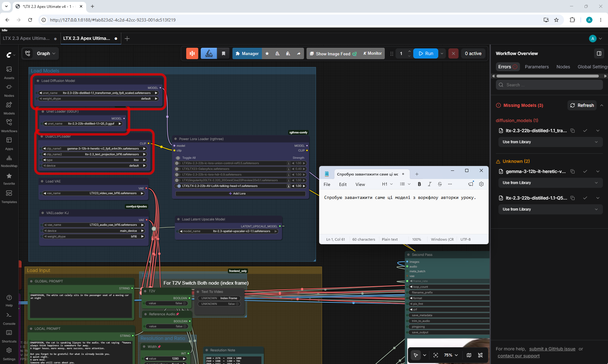This screenshot has height=364, width=608.
Task: Open the submit a GitHub issue link
Action: click(x=552, y=349)
